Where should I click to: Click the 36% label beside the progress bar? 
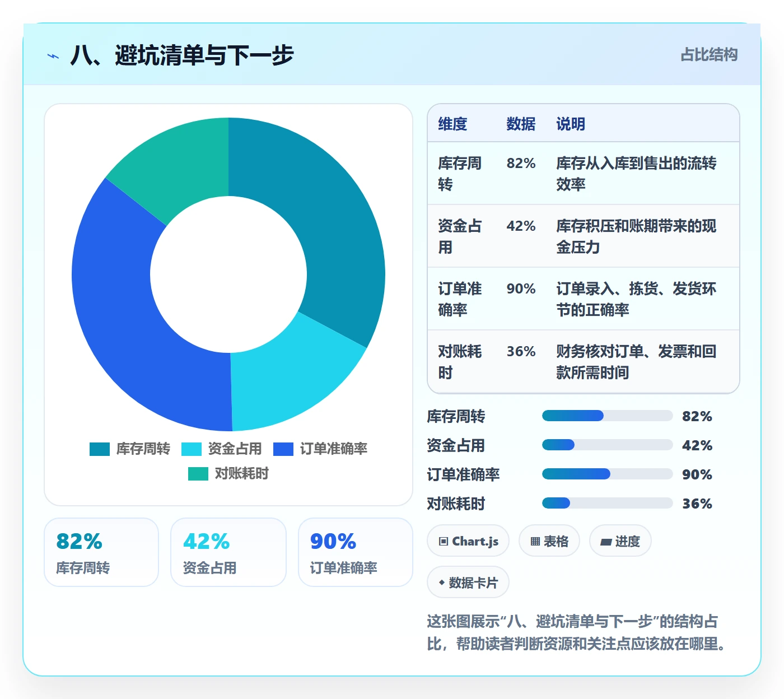click(697, 504)
